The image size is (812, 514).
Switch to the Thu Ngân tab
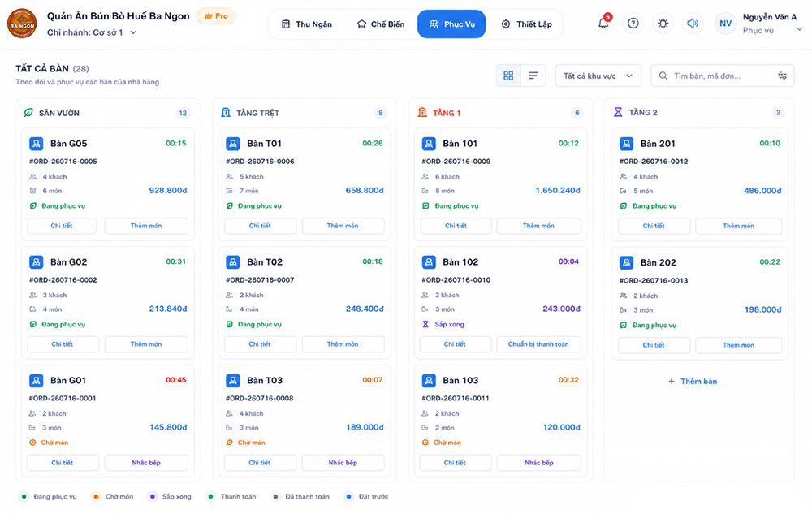point(307,24)
